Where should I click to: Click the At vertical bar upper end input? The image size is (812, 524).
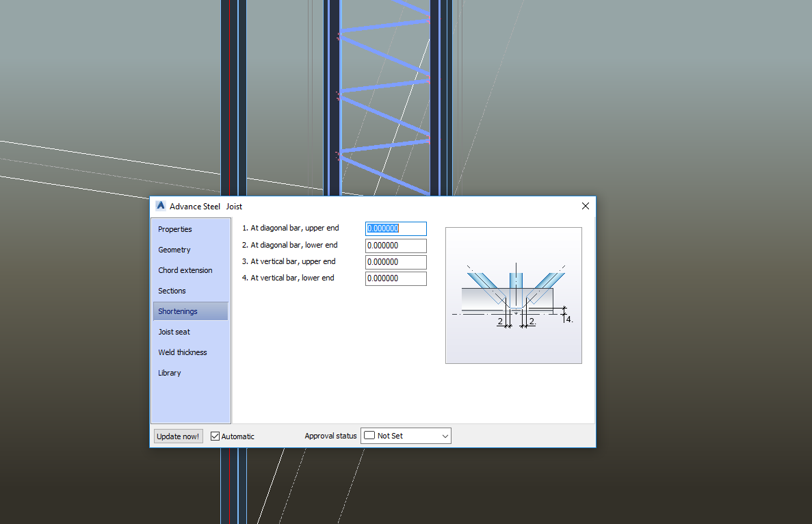click(395, 261)
